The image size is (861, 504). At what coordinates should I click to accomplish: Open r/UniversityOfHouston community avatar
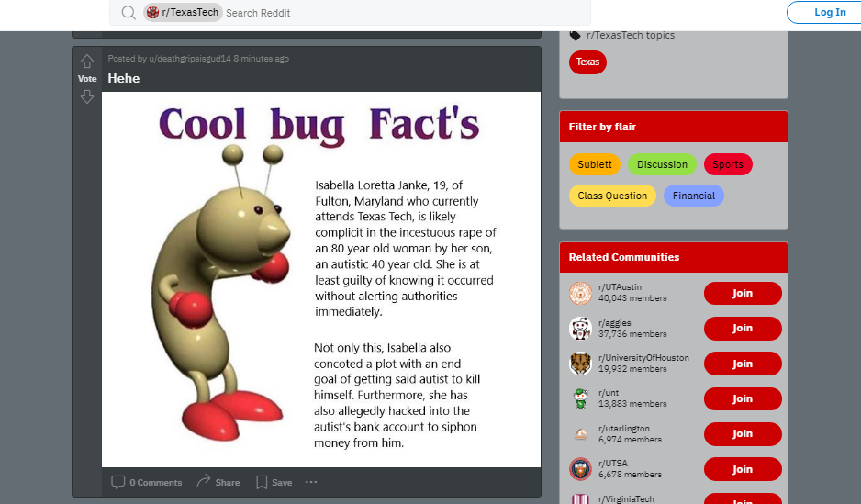pos(580,364)
